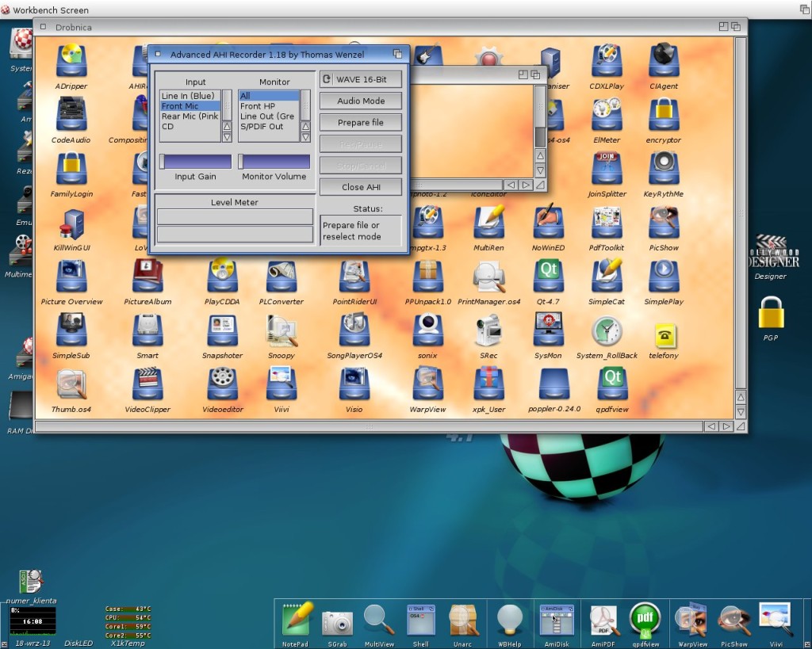This screenshot has width=812, height=649.
Task: Click Drobnica window's down scroll arrow
Action: [x=741, y=412]
